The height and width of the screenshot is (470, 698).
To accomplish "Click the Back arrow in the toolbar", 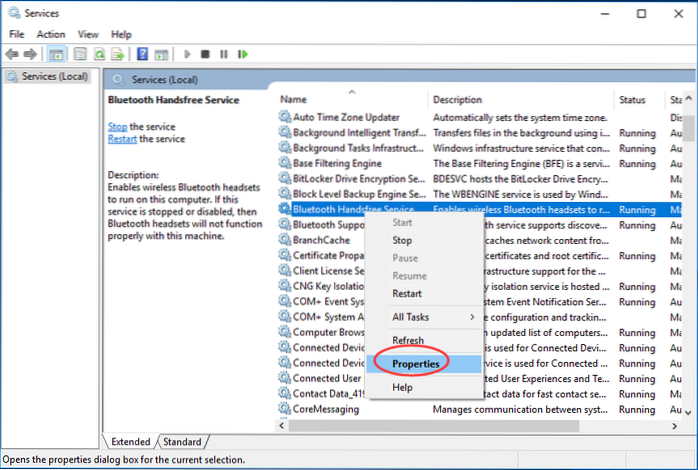I will click(x=12, y=54).
